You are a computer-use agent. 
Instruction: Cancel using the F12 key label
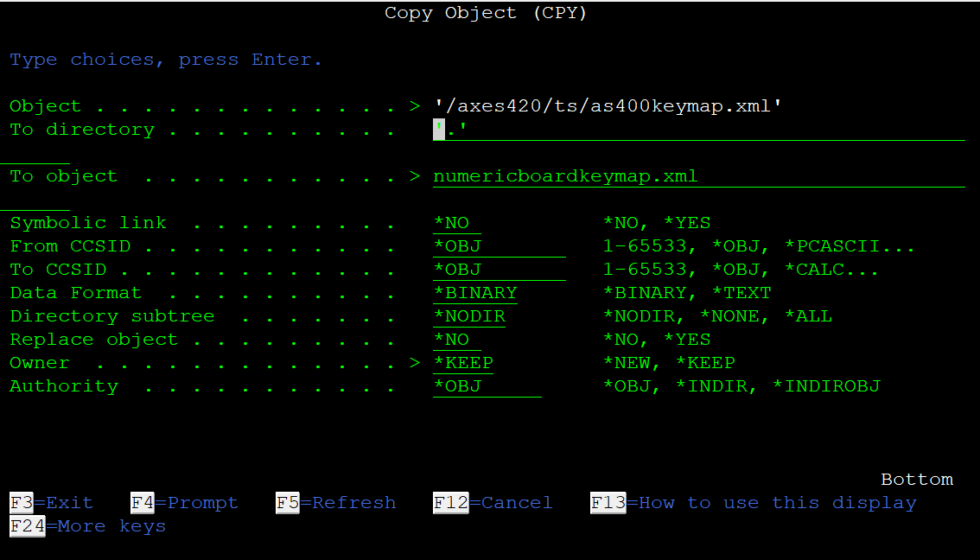coord(493,503)
